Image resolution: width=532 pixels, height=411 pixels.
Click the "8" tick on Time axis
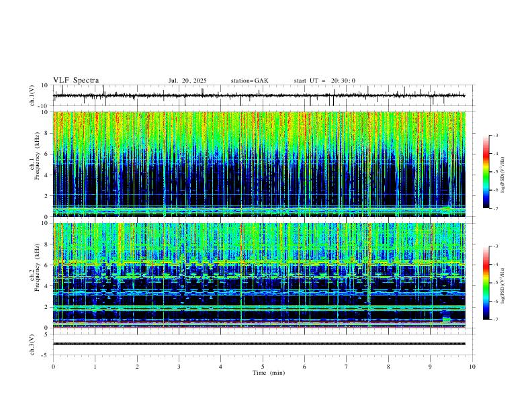click(x=388, y=367)
